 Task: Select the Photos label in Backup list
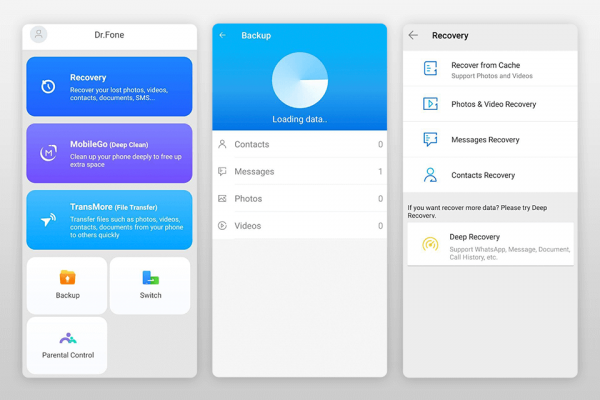248,199
